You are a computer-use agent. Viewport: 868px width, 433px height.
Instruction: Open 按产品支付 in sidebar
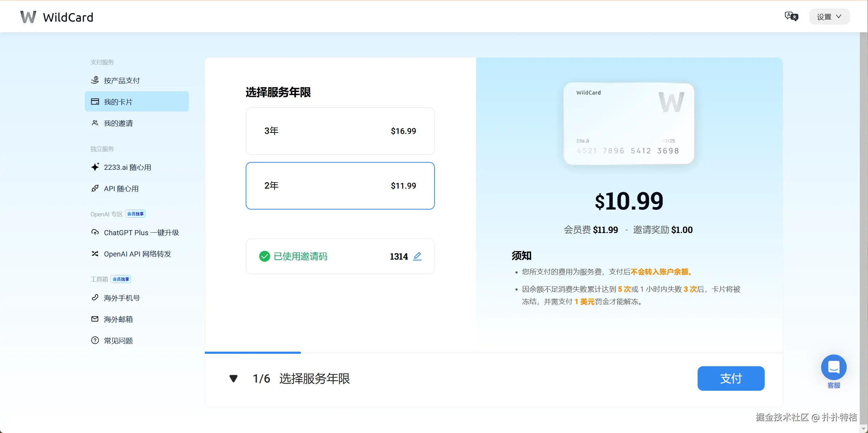pyautogui.click(x=122, y=81)
